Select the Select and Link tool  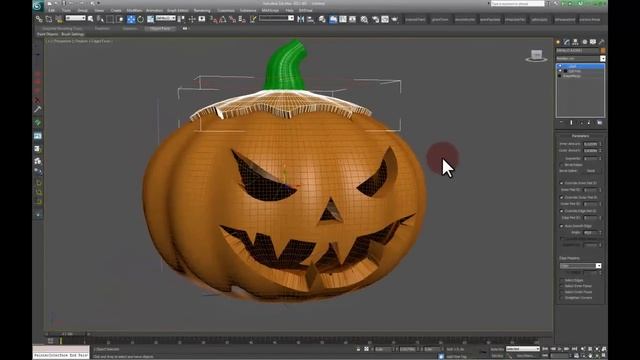click(x=39, y=19)
